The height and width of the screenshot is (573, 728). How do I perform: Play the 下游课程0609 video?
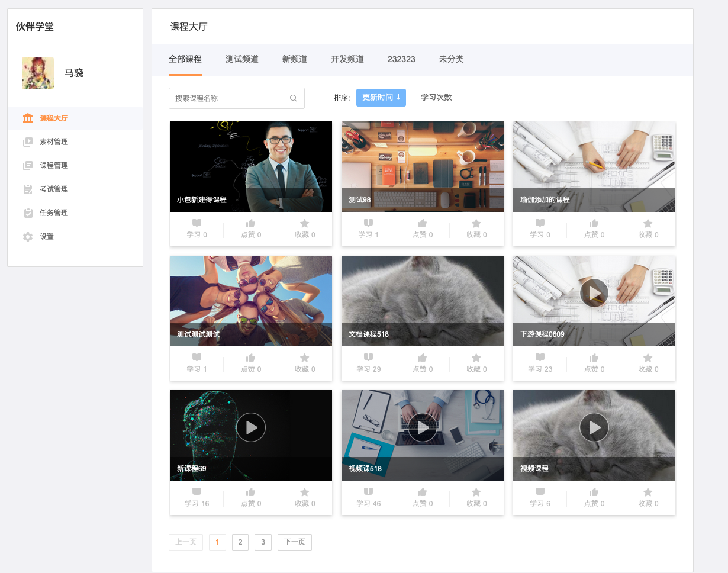pyautogui.click(x=594, y=293)
